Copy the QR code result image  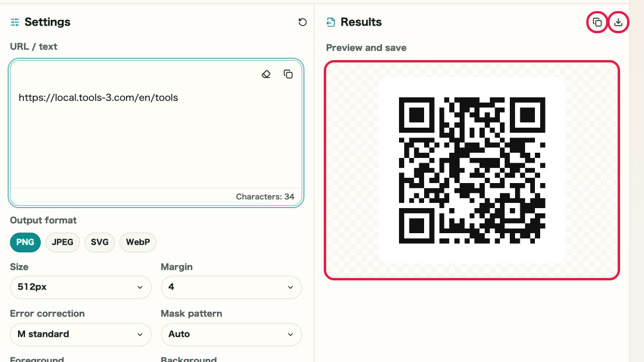597,22
